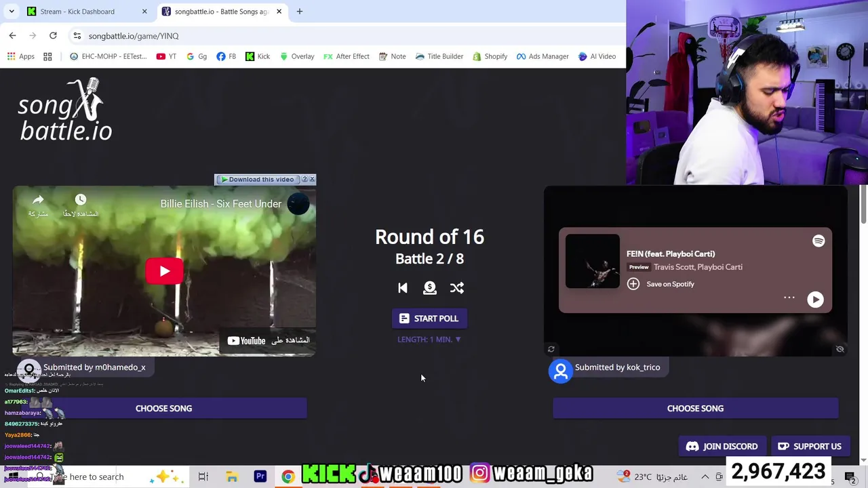Open the After Effect bookmark
Viewport: 868px width, 488px height.
(x=347, y=56)
